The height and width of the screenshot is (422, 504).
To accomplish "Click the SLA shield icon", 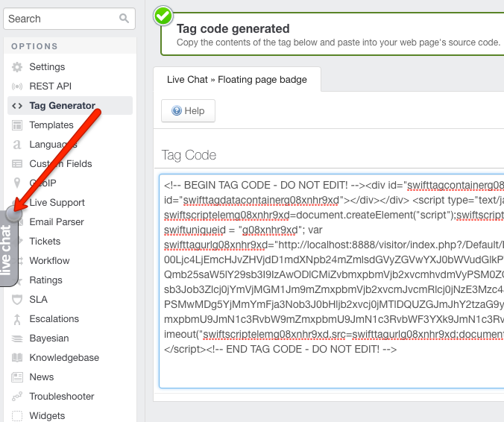I will [x=17, y=300].
